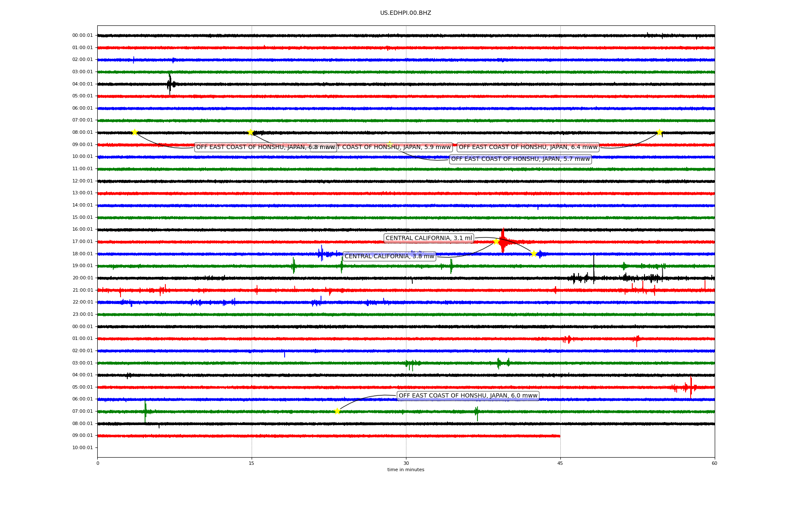Click the 45 tick label on the x-axis
This screenshot has width=812, height=508.
[560, 463]
